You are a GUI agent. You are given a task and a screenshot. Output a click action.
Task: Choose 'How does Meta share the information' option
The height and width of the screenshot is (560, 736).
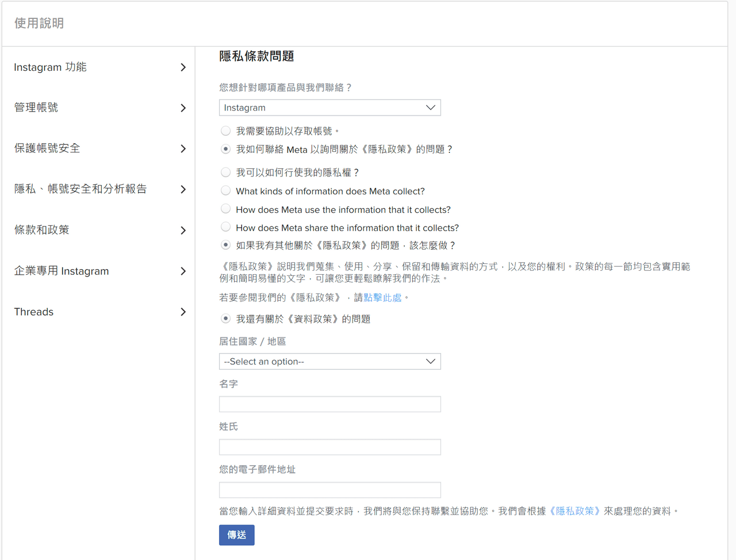pos(226,228)
